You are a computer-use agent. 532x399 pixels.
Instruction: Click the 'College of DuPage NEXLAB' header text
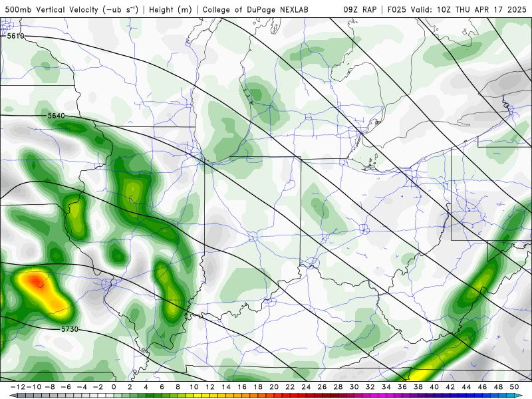point(255,10)
